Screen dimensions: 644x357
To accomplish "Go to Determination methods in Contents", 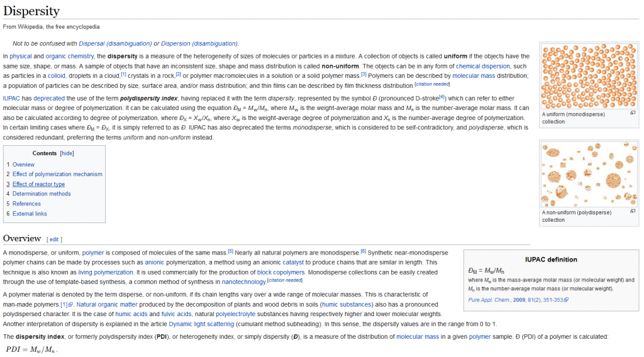I will coord(42,194).
